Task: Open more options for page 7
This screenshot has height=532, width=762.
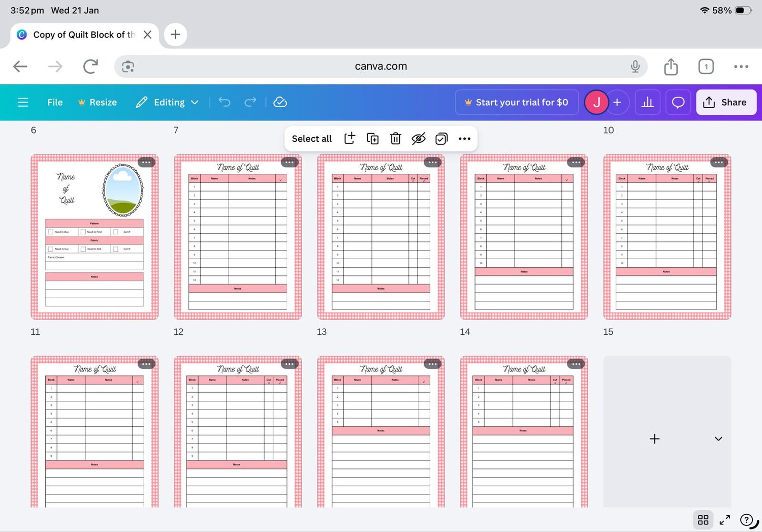Action: (290, 162)
